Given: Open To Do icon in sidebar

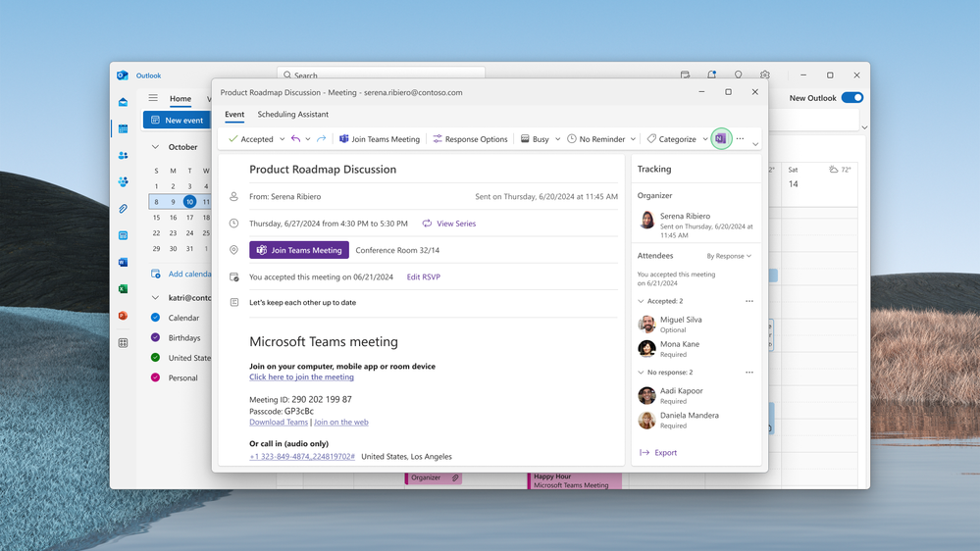Looking at the screenshot, I should point(124,235).
